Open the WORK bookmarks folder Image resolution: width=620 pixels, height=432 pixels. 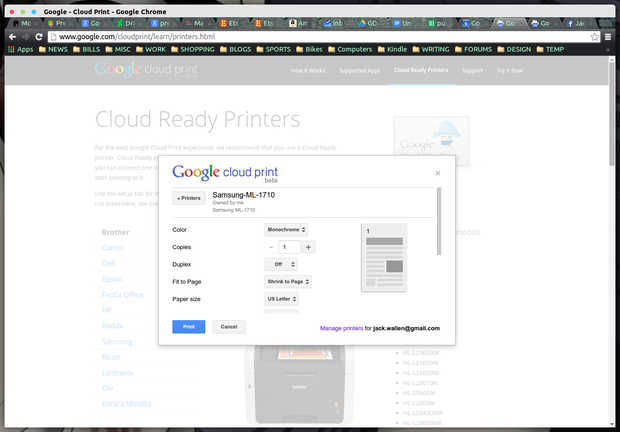[x=151, y=49]
